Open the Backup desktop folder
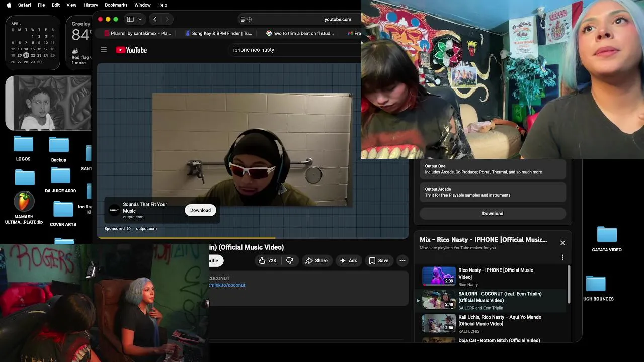 point(59,149)
